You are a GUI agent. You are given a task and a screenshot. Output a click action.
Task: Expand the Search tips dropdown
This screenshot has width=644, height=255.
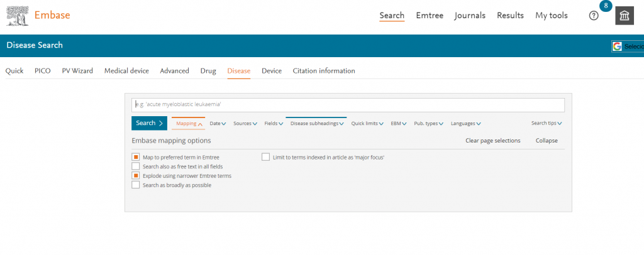tap(546, 124)
